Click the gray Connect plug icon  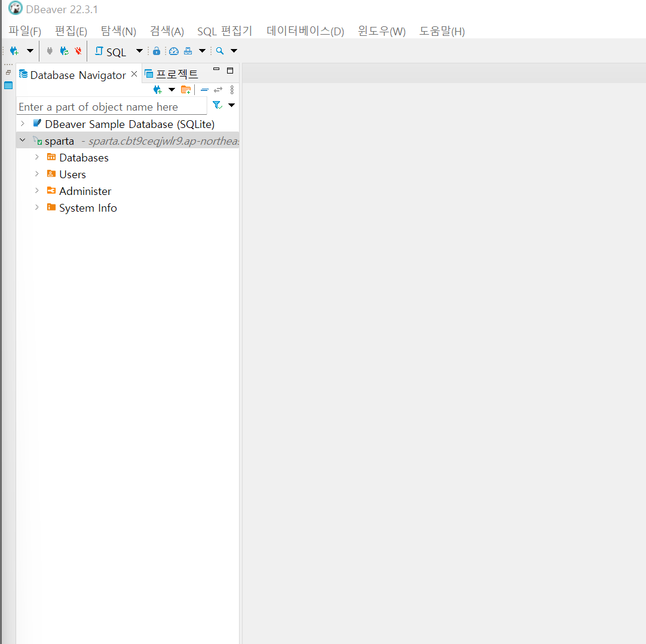[50, 51]
